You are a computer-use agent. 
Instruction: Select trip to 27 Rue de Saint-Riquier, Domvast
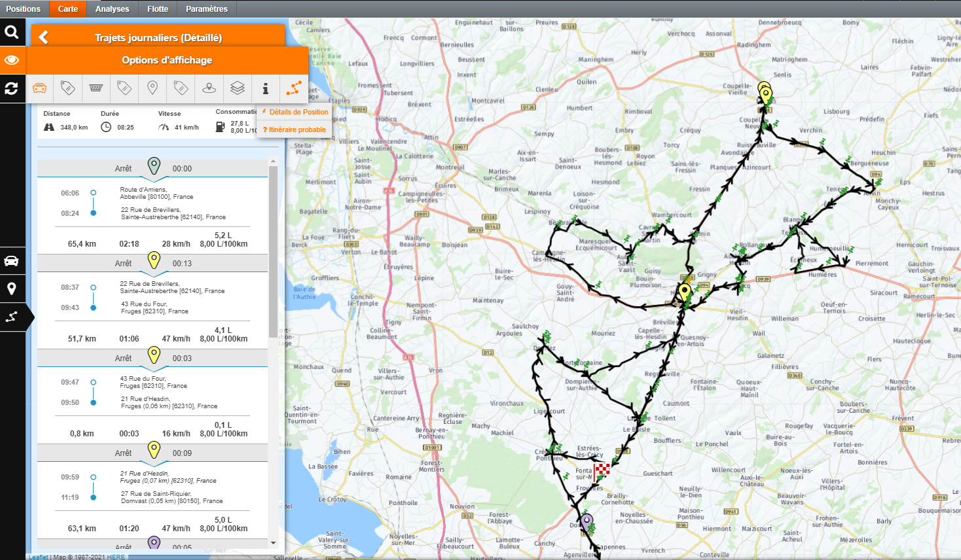tap(172, 497)
